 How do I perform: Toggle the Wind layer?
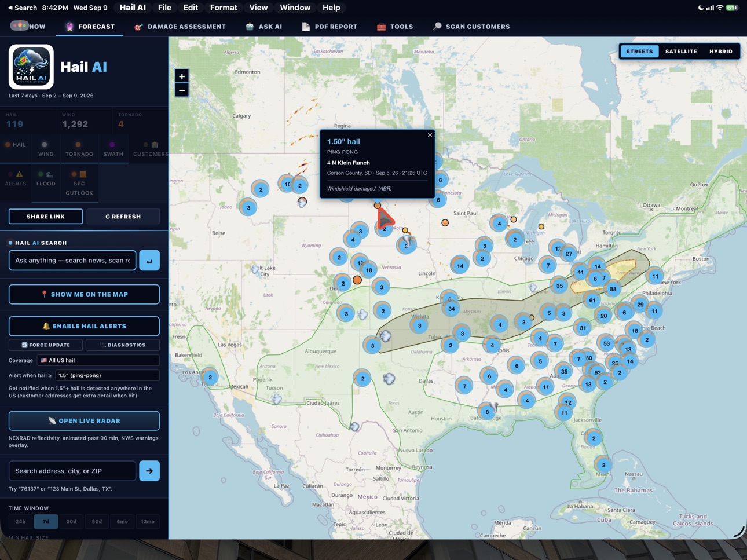[46, 149]
